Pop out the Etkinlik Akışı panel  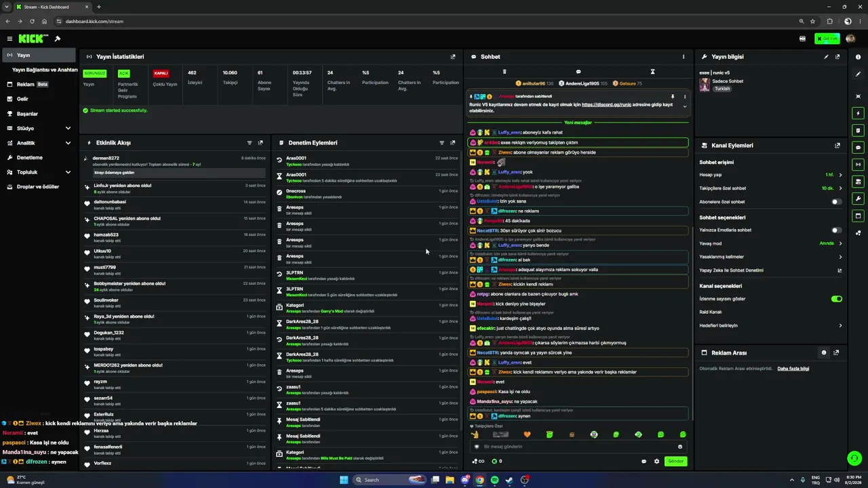tap(260, 143)
